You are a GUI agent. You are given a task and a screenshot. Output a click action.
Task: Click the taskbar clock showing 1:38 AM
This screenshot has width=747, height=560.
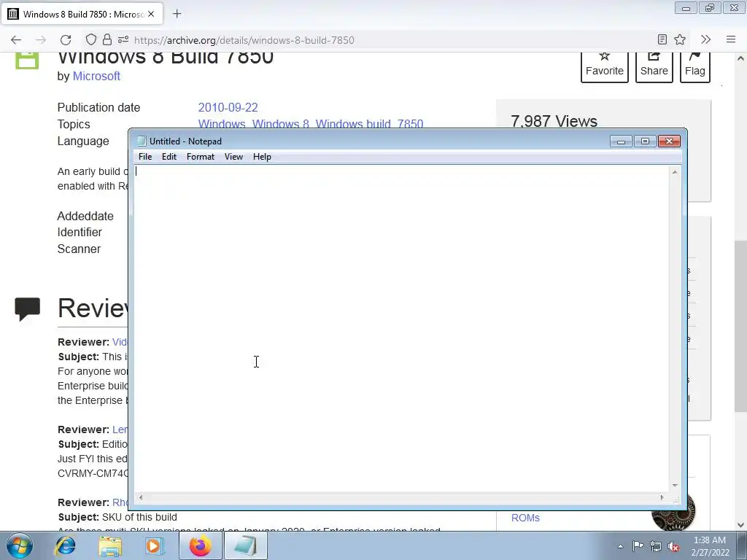(x=710, y=546)
